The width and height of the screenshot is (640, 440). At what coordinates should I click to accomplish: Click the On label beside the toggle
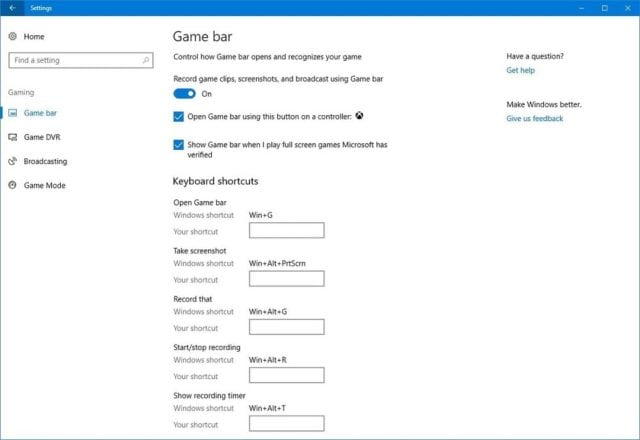207,94
